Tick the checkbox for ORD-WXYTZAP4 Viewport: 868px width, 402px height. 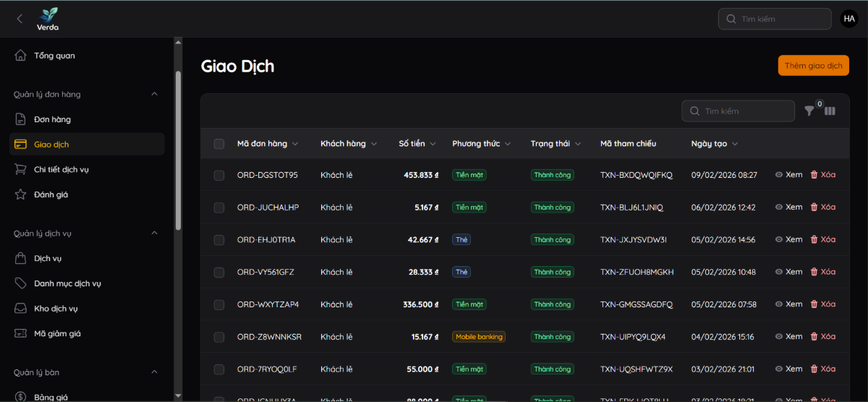219,304
